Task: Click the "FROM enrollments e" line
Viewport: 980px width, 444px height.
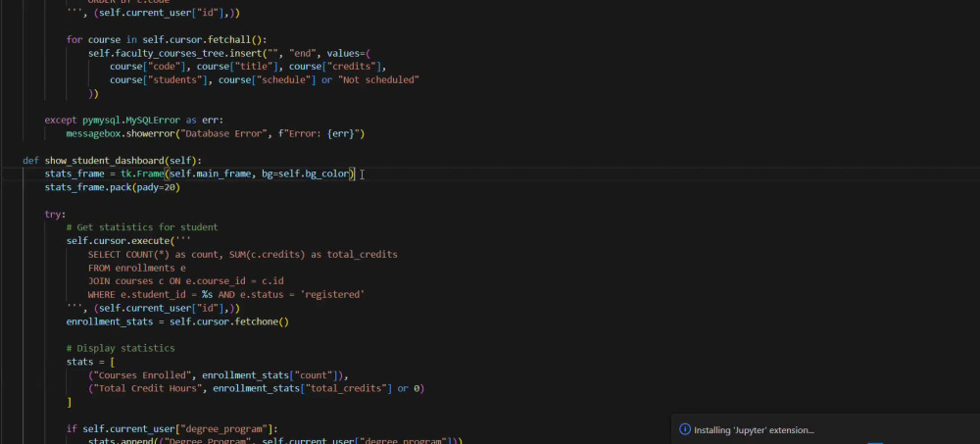Action: click(x=137, y=268)
